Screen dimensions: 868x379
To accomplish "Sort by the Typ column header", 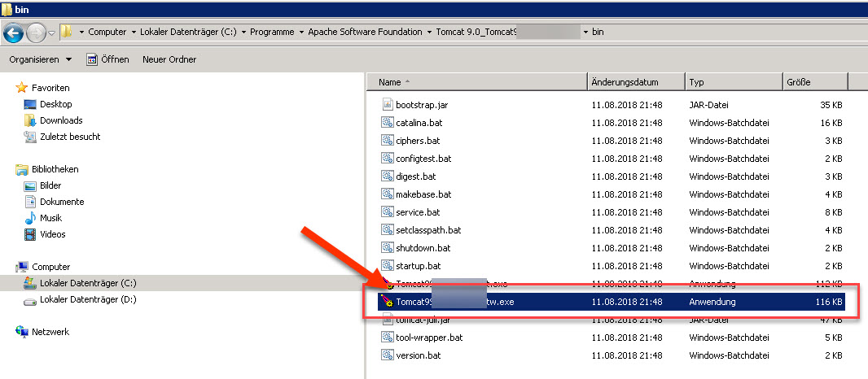I will click(x=734, y=82).
